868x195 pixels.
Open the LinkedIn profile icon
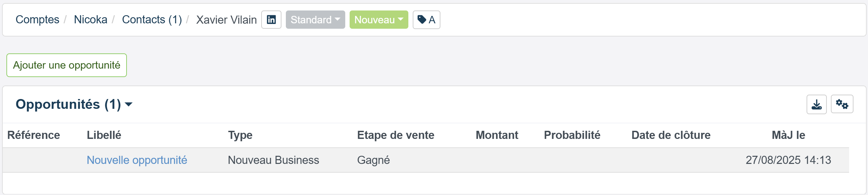pyautogui.click(x=271, y=20)
